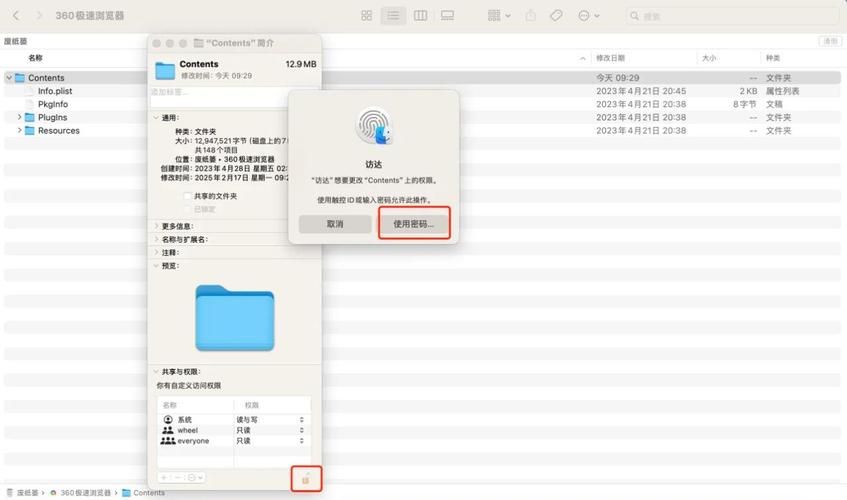847x500 pixels.
Task: Expand the 名称与扩展名 section
Action: pyautogui.click(x=156, y=239)
